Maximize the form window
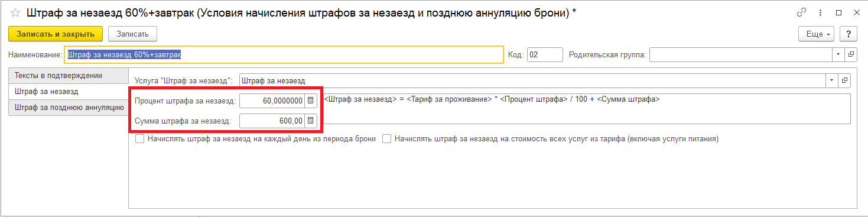 [838, 12]
